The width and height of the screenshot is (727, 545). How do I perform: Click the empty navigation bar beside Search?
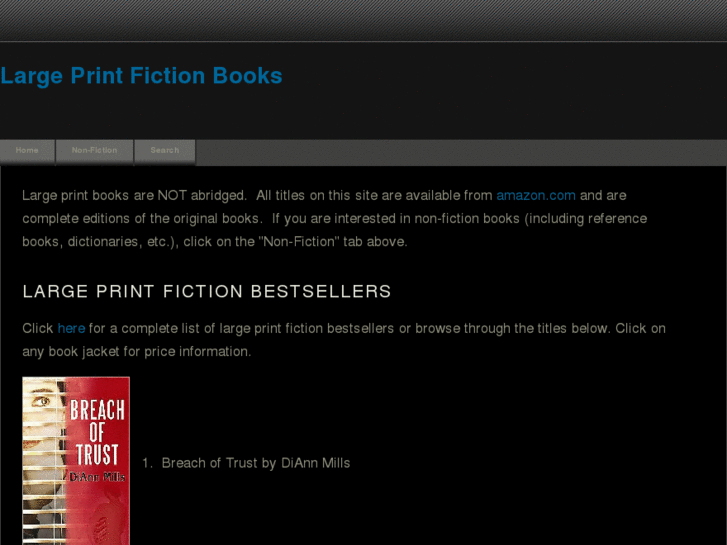(461, 152)
